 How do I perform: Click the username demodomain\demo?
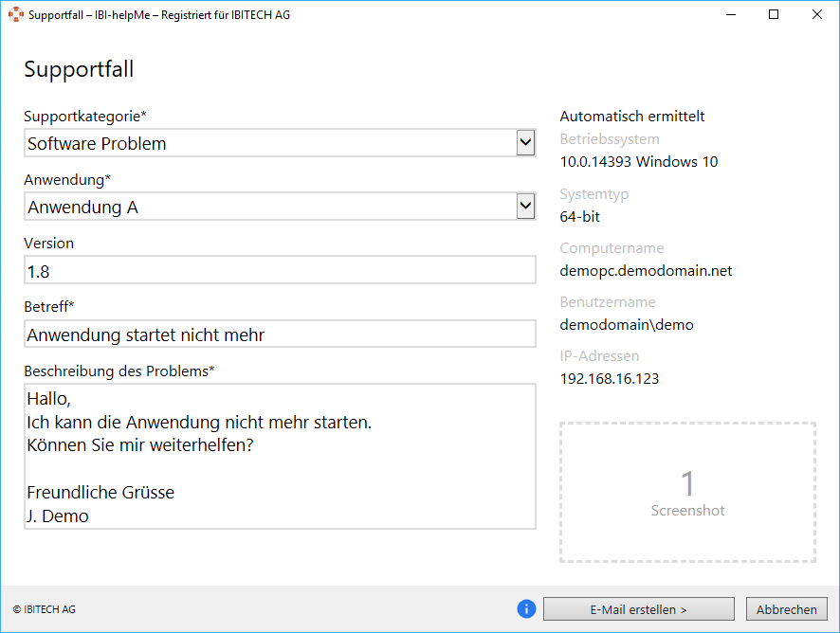click(x=627, y=325)
